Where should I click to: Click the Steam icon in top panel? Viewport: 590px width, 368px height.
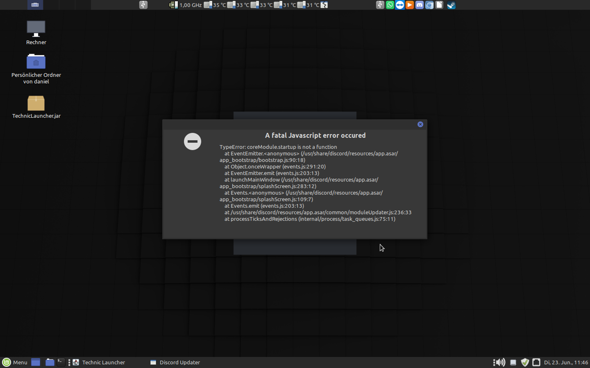point(451,5)
